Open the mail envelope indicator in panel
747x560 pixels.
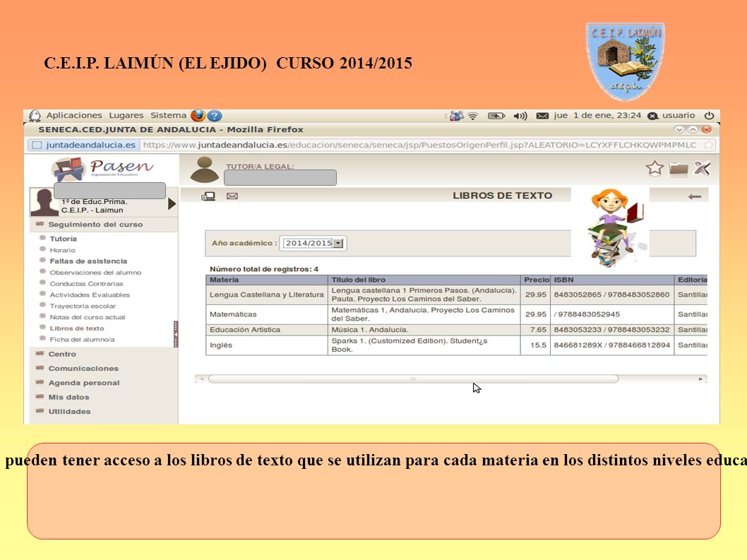point(542,116)
